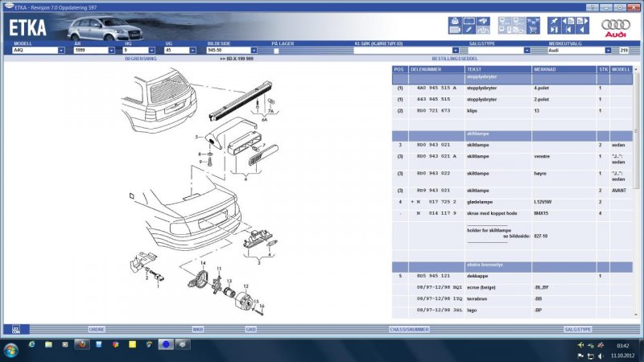Switch to the BESTILLINGSSEDDEL tab
This screenshot has width=644, height=362.
point(456,60)
